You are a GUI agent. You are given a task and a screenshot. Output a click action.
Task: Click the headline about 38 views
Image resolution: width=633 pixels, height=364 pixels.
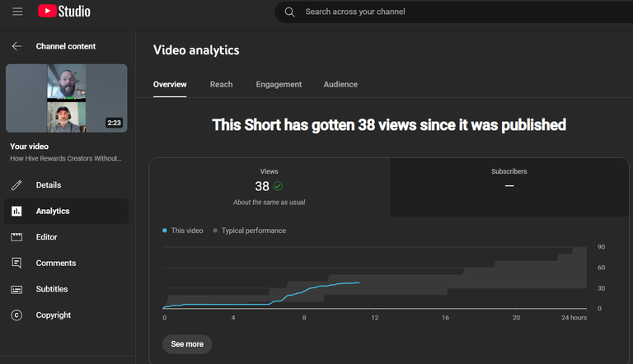pos(389,125)
